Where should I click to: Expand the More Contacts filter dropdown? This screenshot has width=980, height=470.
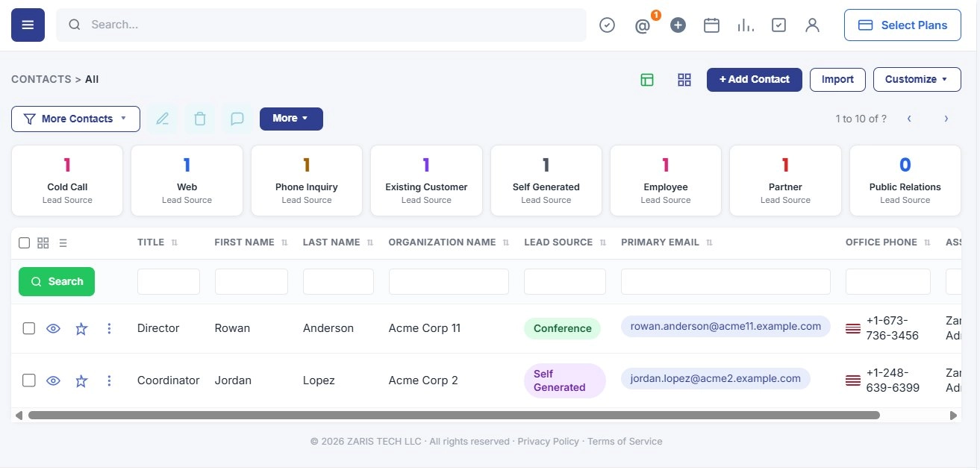click(75, 119)
